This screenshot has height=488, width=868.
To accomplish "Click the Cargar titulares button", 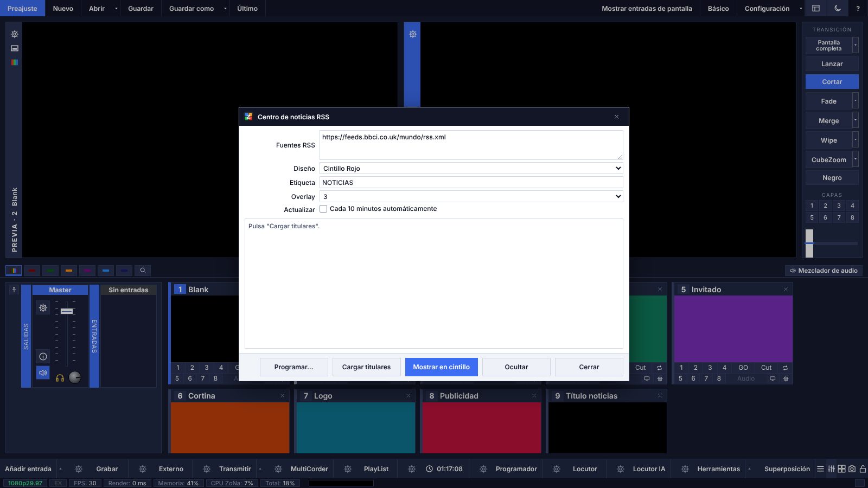I will pos(366,367).
